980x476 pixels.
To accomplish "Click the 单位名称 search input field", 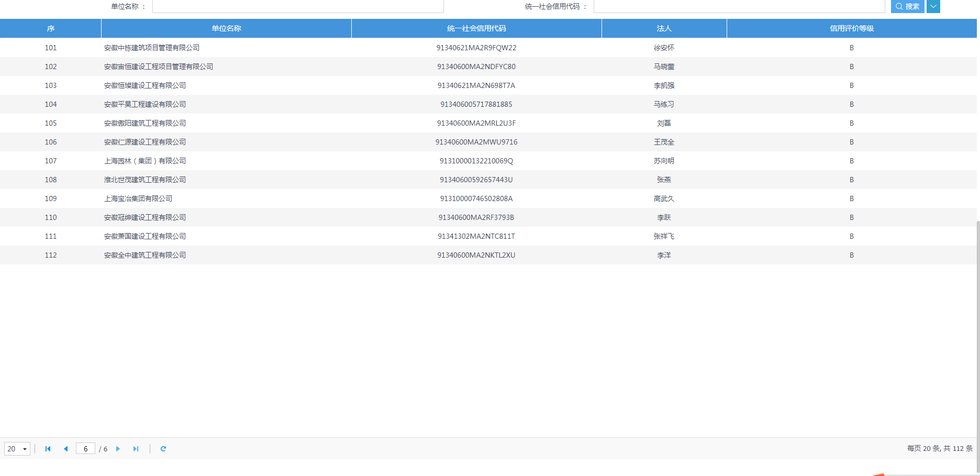I will [x=298, y=6].
